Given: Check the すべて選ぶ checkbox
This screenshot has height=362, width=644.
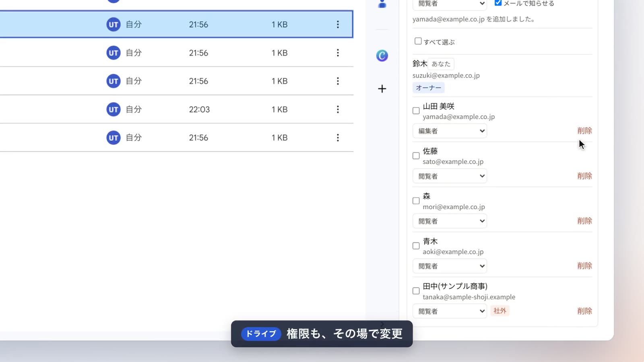Looking at the screenshot, I should (418, 41).
